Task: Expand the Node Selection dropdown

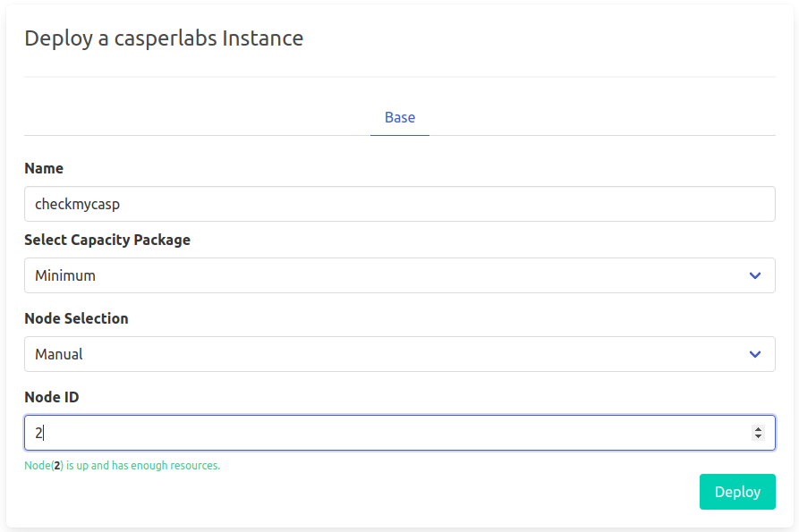Action: click(399, 354)
